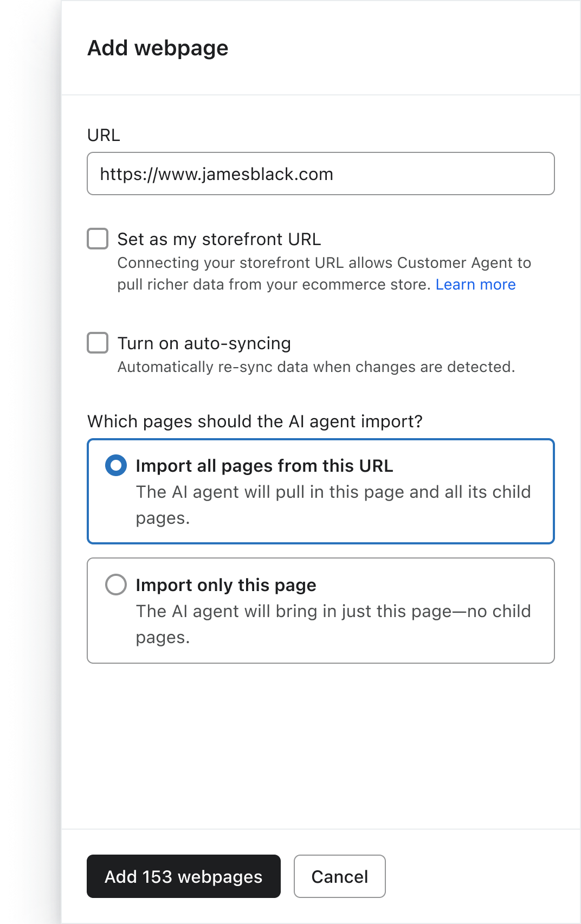Click the 'Import all pages from this URL' title
This screenshot has width=581, height=924.
[264, 466]
